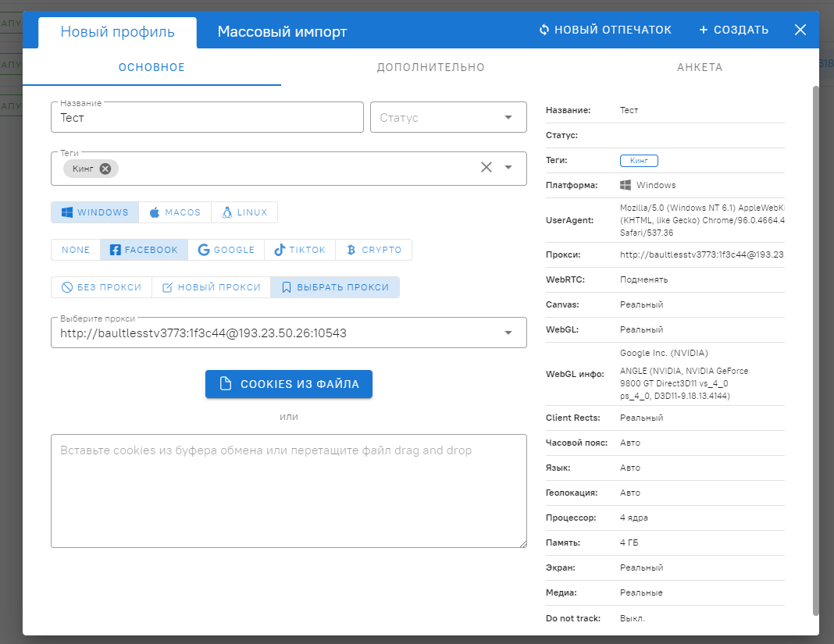
Task: Click the Память 4 ГБ value
Action: 629,543
